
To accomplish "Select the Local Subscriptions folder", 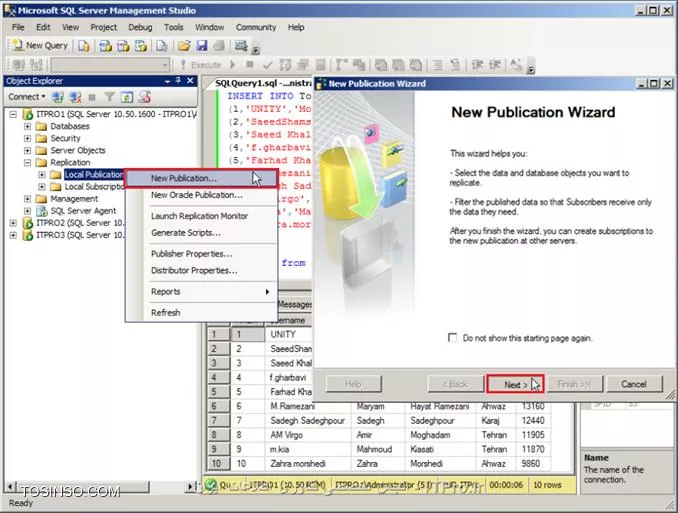I will (94, 187).
